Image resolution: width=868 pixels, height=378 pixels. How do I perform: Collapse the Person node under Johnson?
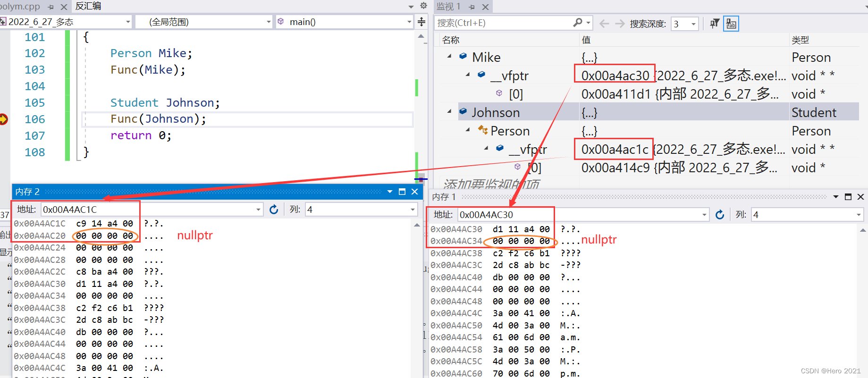tap(468, 130)
